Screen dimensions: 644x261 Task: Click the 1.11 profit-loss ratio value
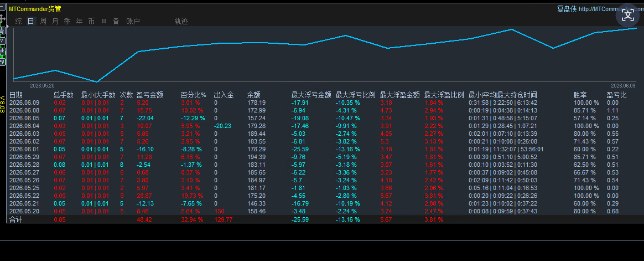pos(612,110)
